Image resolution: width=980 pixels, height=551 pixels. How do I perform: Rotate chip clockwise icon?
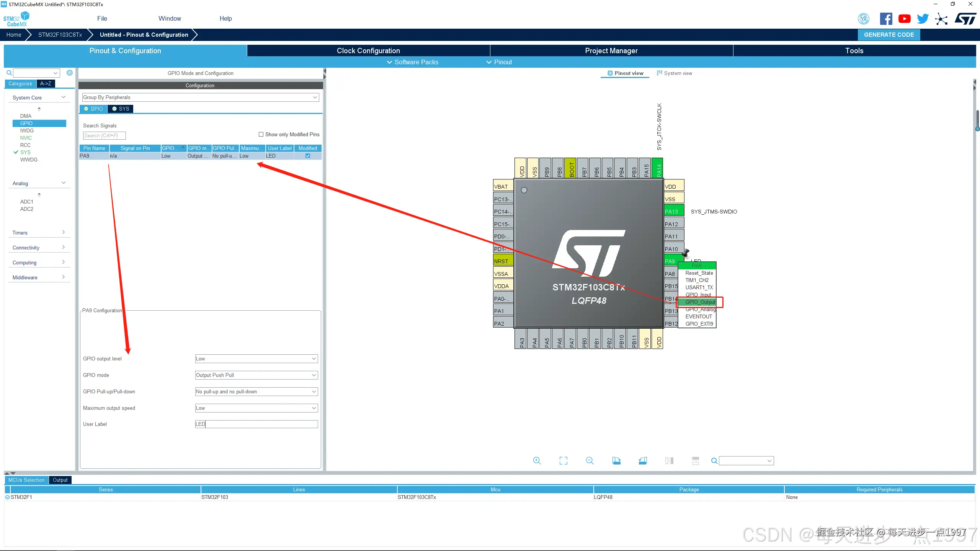click(x=616, y=461)
